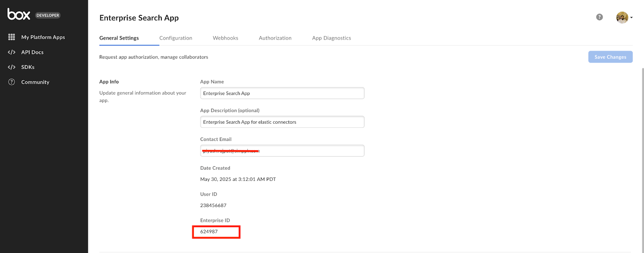This screenshot has height=253, width=644.
Task: Click the Enterprise ID value 624987
Action: 209,232
